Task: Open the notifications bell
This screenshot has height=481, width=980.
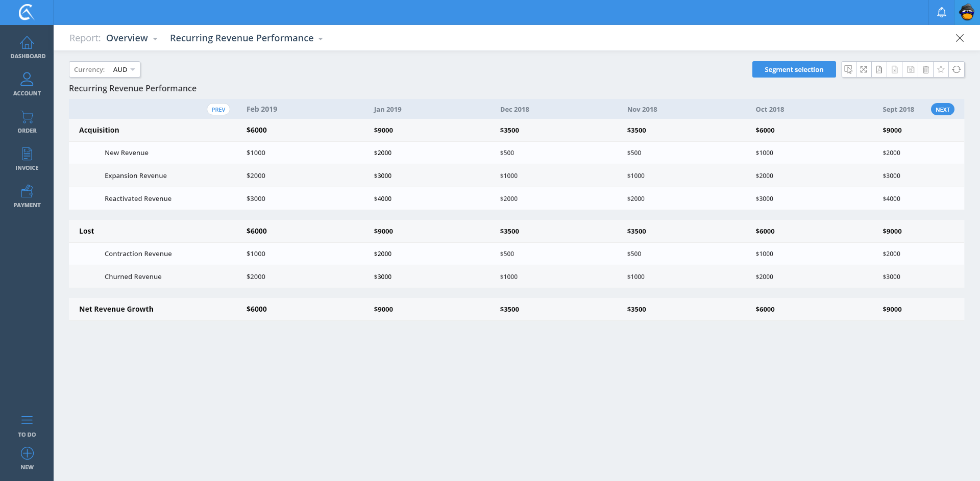Action: click(x=942, y=12)
